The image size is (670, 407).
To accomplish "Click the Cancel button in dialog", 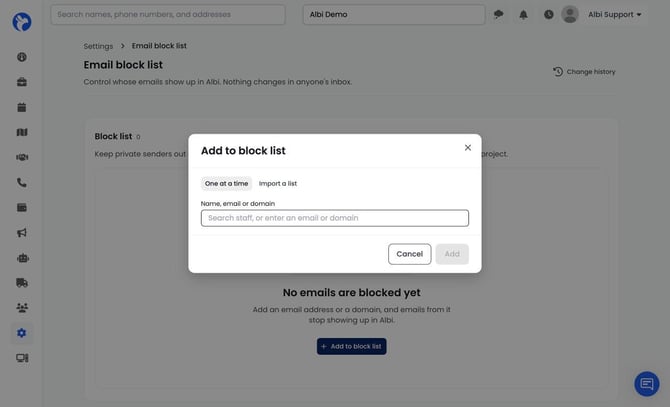I will 409,254.
